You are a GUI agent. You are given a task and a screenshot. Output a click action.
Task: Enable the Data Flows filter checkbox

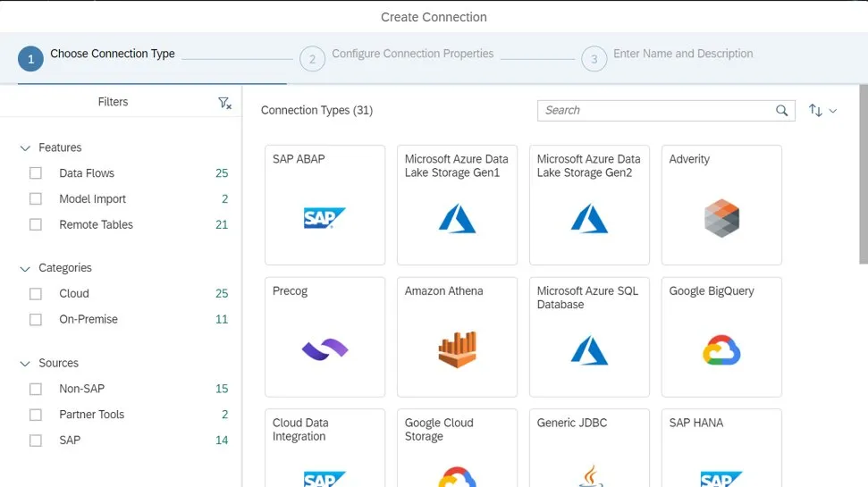point(36,173)
